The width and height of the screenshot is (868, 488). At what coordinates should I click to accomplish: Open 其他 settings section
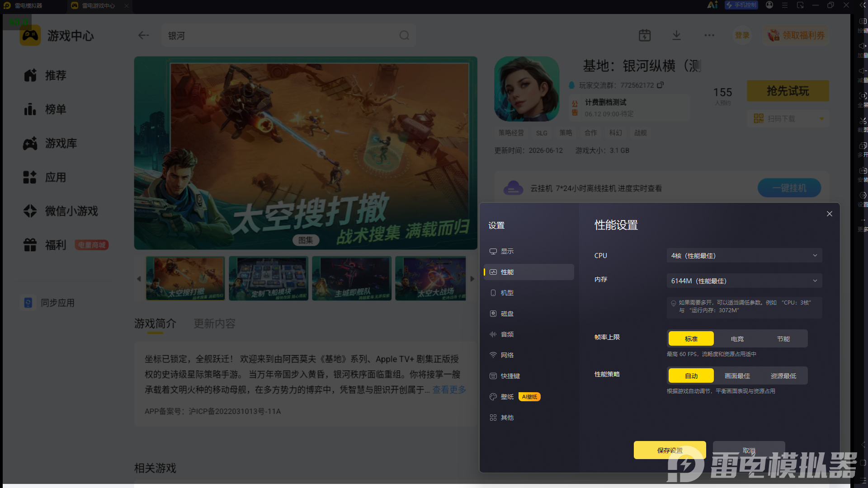coord(529,418)
